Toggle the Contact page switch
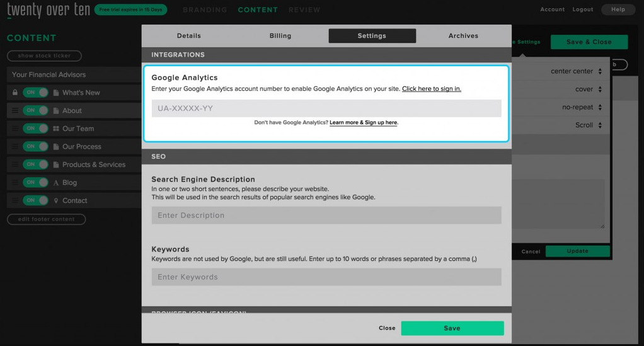Screen dimensions: 644x346 tap(35, 200)
